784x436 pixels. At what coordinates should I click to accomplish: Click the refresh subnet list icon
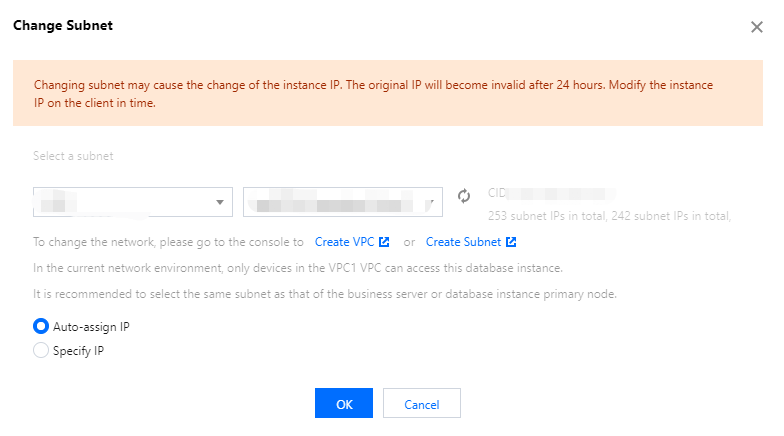pos(464,196)
